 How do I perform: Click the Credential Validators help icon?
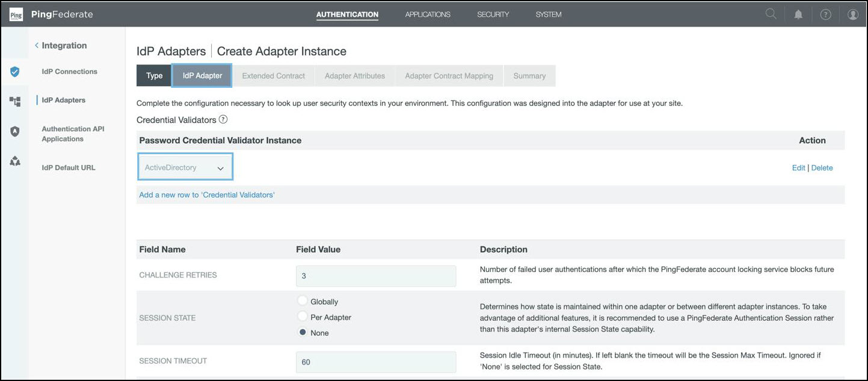pyautogui.click(x=223, y=120)
